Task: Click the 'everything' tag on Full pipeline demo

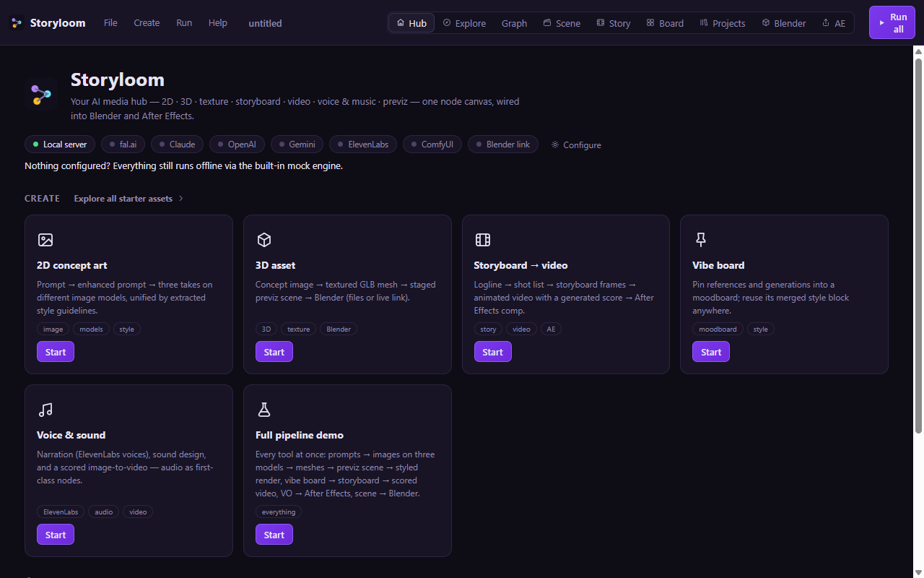Action: 279,512
